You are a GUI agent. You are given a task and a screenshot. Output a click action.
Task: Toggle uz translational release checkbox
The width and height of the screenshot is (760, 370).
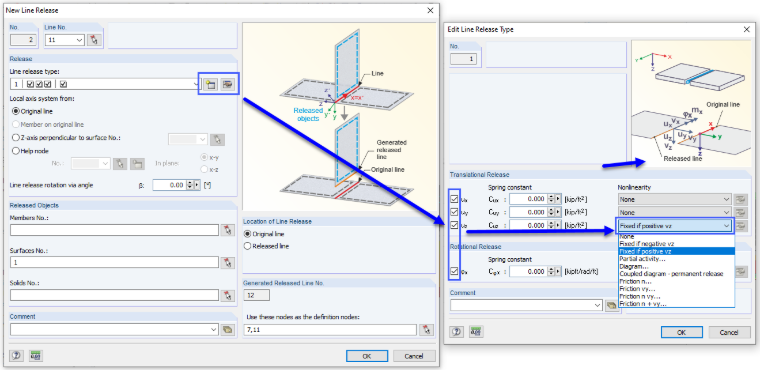click(454, 225)
